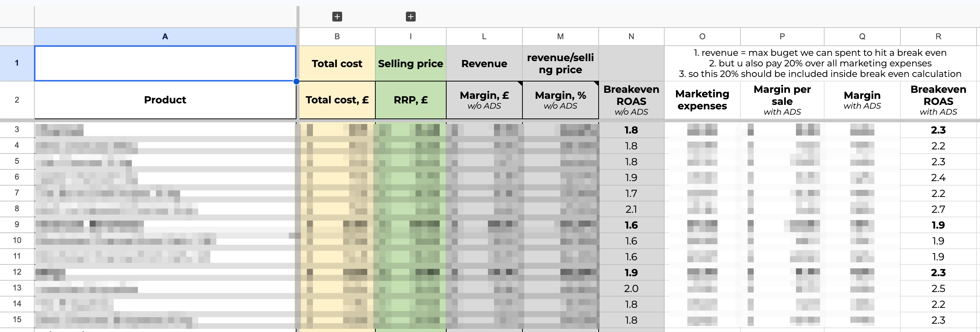Select column R header
Image resolution: width=980 pixels, height=332 pixels.
pyautogui.click(x=938, y=37)
